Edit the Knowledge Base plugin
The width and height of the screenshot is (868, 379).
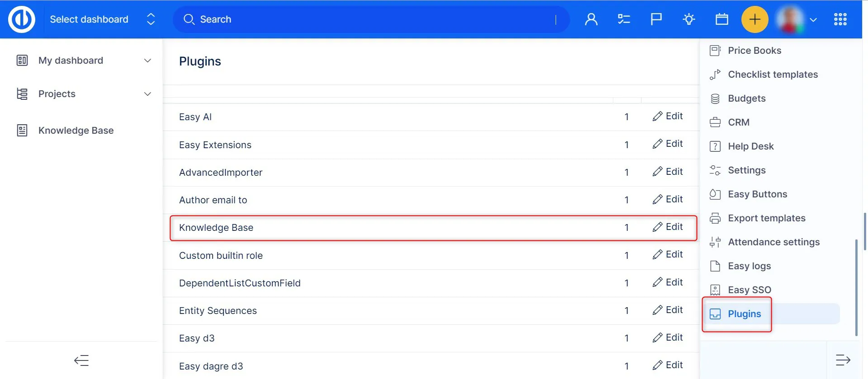[668, 227]
